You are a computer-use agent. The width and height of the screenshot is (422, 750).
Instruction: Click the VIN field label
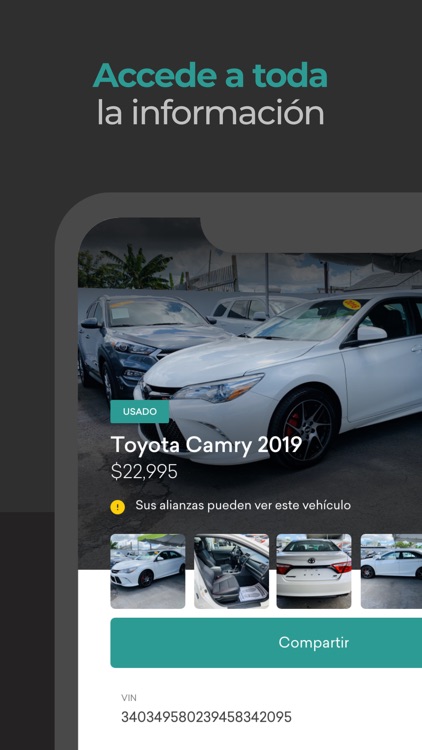click(129, 698)
